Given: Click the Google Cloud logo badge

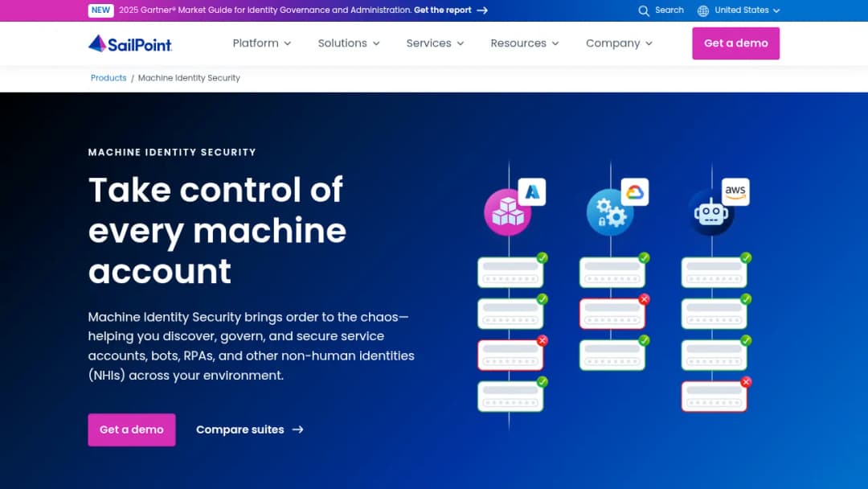Looking at the screenshot, I should [634, 192].
